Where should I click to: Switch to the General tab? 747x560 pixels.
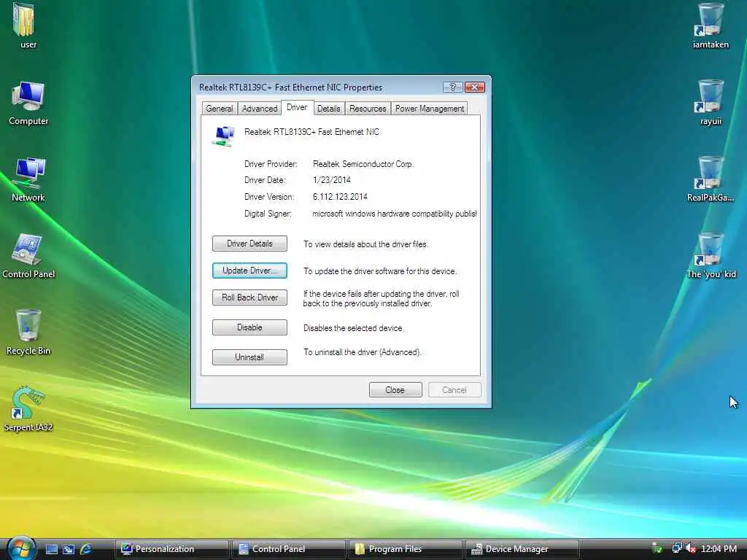(219, 109)
